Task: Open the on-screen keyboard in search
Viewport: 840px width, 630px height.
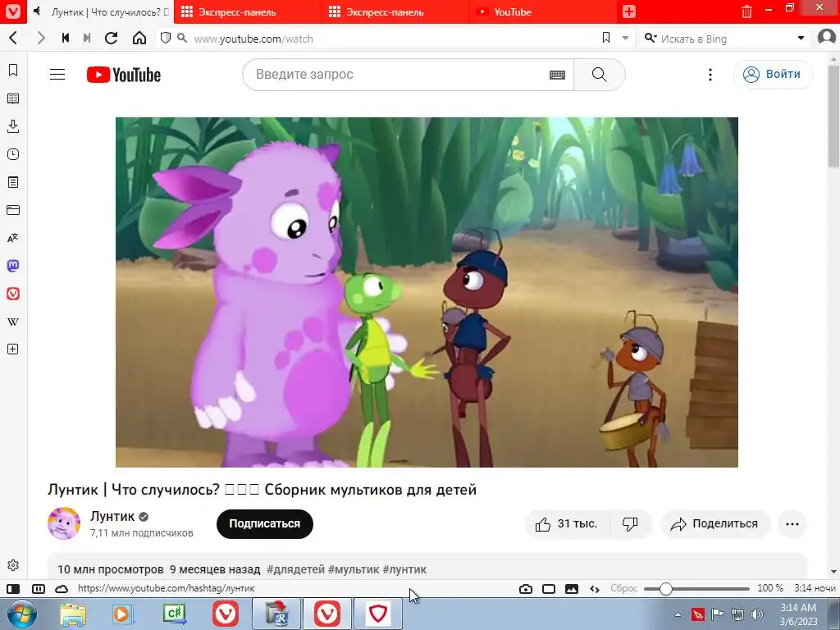Action: [x=557, y=75]
